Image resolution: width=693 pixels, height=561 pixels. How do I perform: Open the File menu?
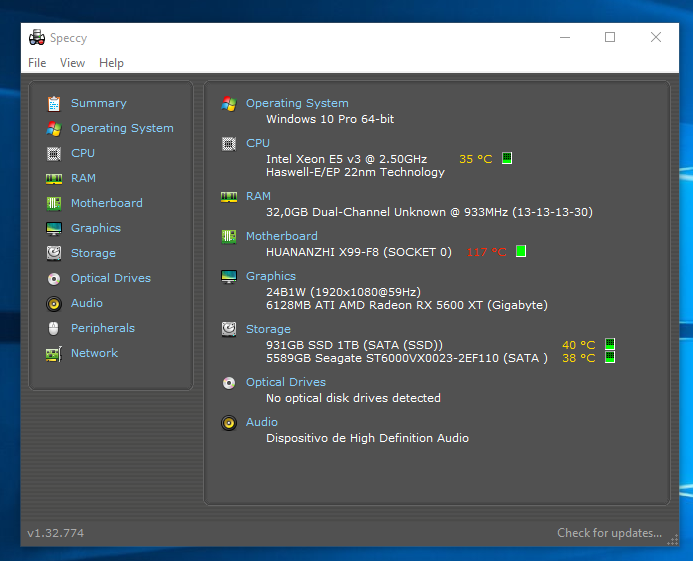[37, 63]
